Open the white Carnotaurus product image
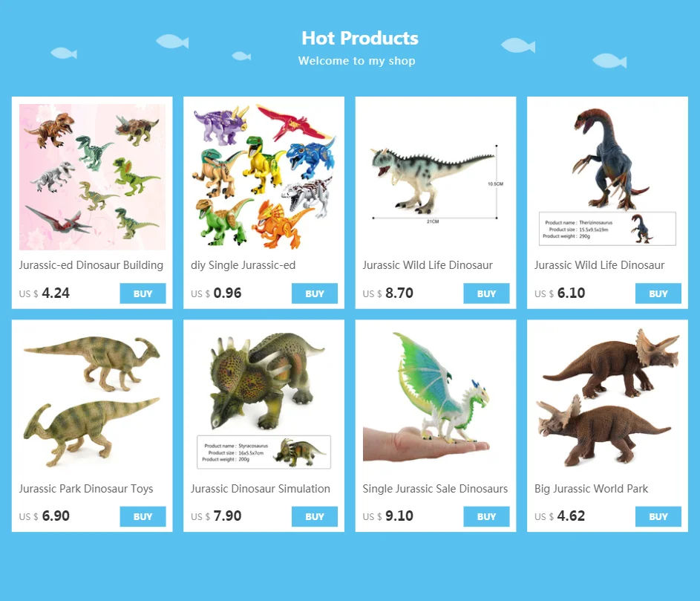The width and height of the screenshot is (700, 601). click(436, 177)
